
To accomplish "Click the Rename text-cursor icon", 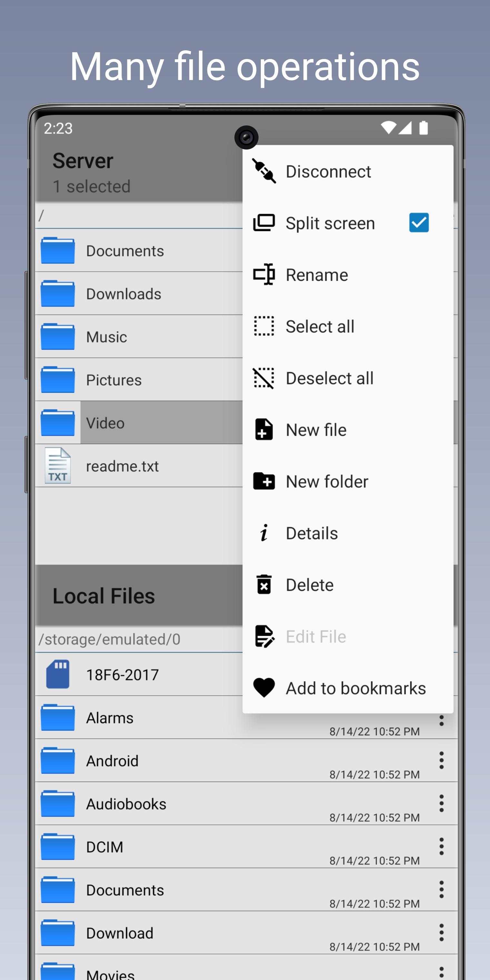I will pyautogui.click(x=264, y=274).
